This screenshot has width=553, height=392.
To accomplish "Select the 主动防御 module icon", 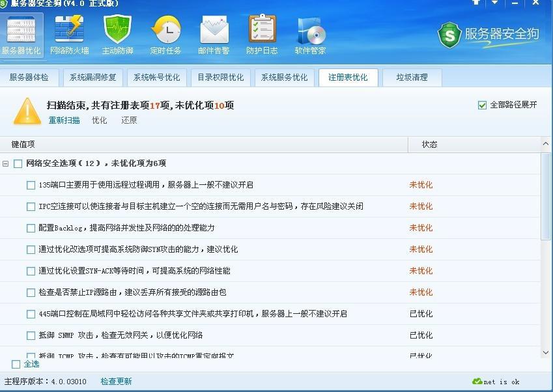I will pyautogui.click(x=116, y=34).
